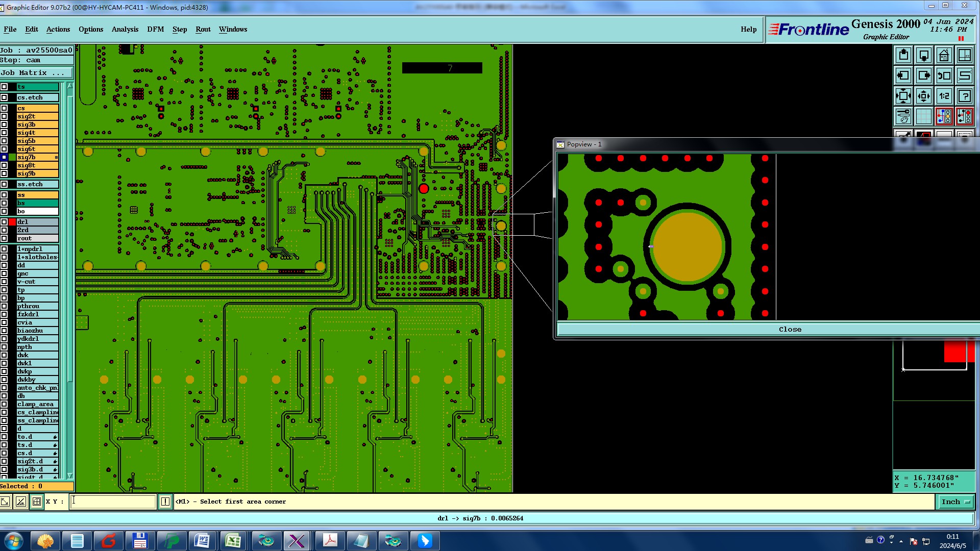Click the previous view undo icon
This screenshot has width=980, height=551.
pyautogui.click(x=944, y=76)
